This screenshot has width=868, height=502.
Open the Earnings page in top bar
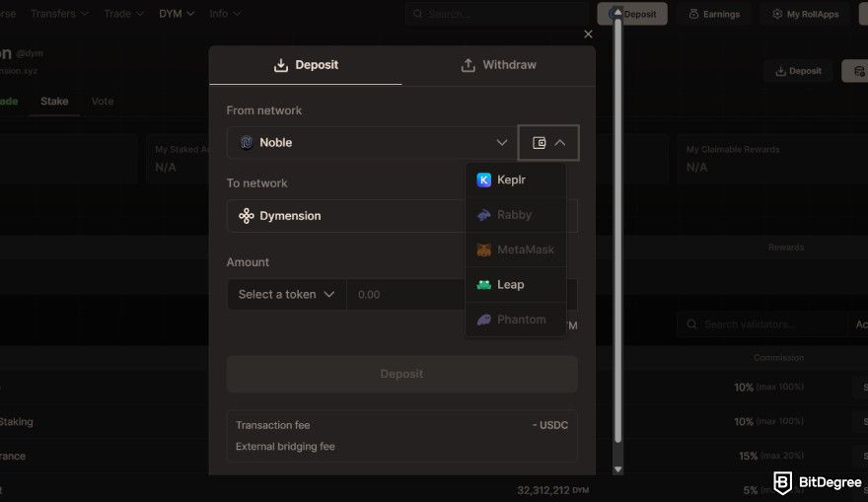point(714,14)
